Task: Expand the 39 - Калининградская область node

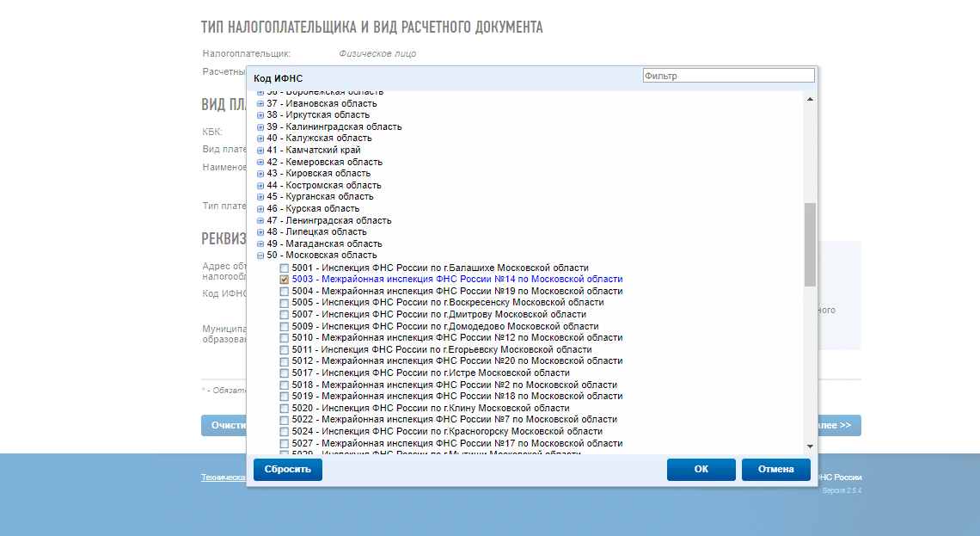Action: pyautogui.click(x=260, y=126)
